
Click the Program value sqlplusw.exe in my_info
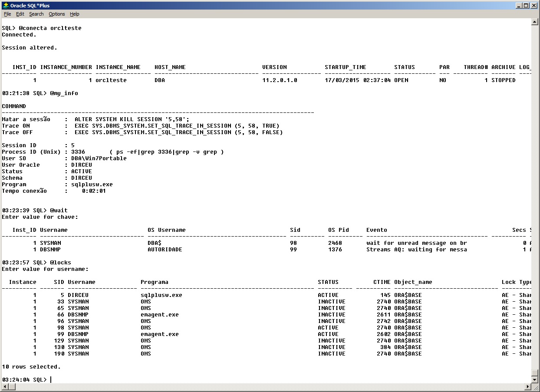(x=92, y=184)
